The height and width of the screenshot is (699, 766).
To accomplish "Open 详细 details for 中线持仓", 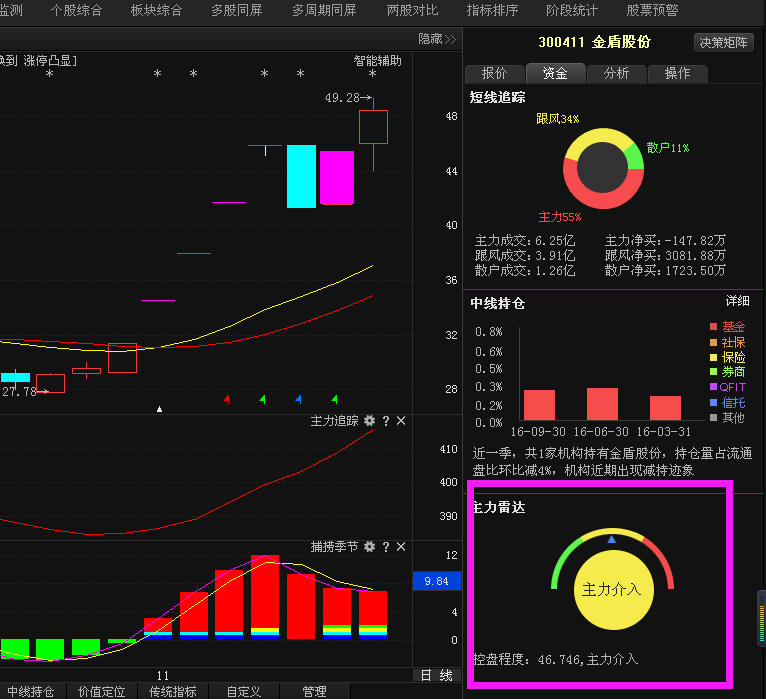I will [x=737, y=301].
